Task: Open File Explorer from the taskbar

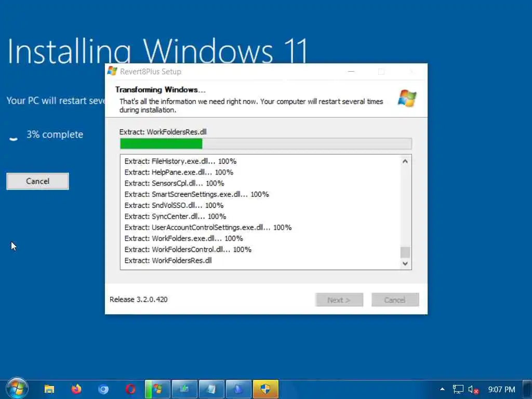Action: click(x=49, y=389)
